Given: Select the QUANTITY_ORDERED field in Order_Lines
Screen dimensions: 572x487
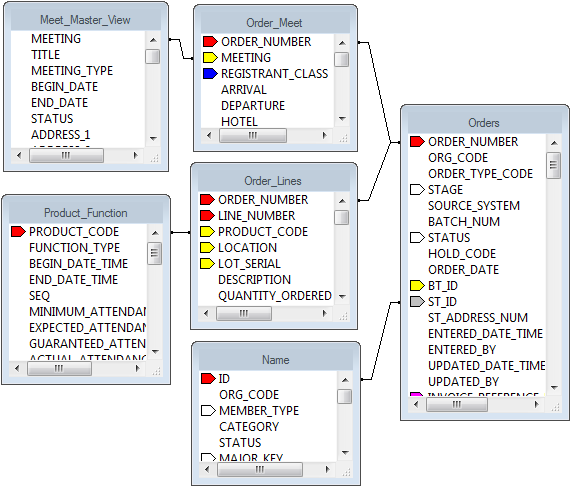Looking at the screenshot, I should click(x=275, y=296).
